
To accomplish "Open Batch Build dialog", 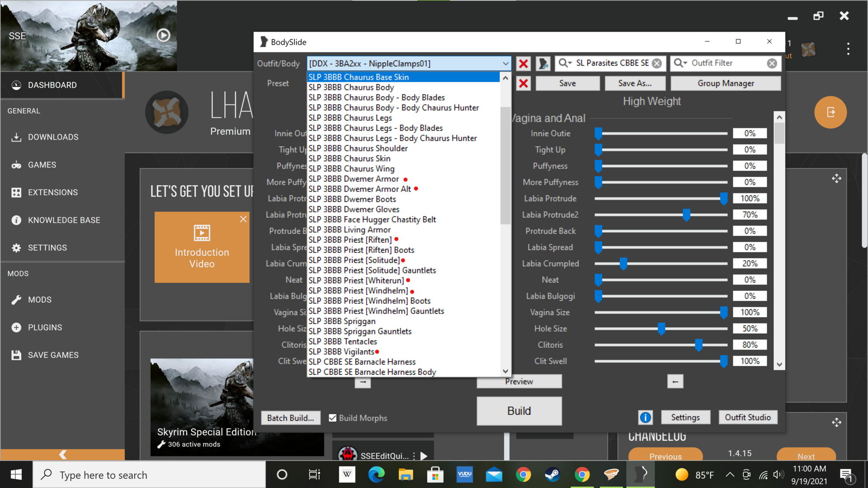I will (290, 418).
